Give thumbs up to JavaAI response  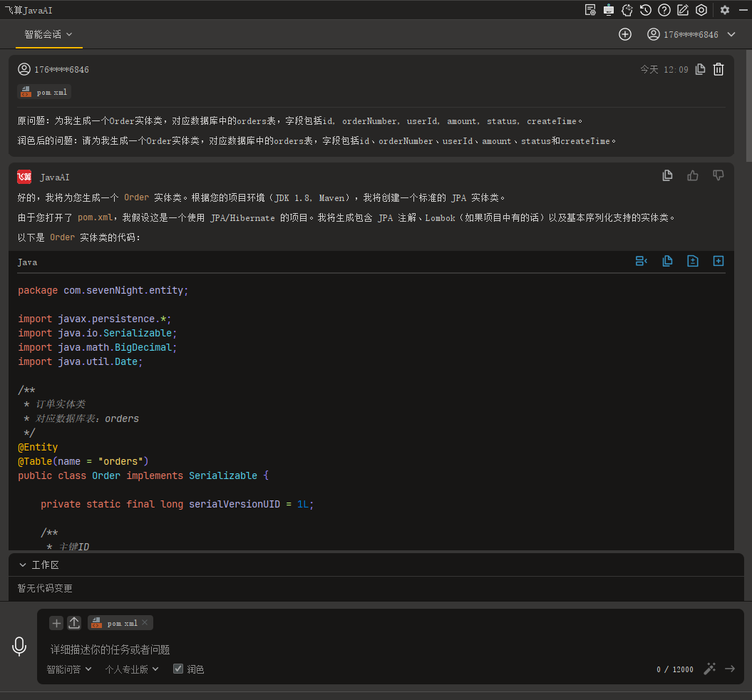(x=693, y=175)
